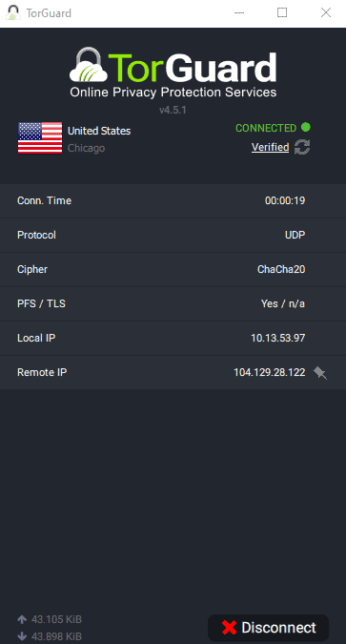This screenshot has height=644, width=346.
Task: Minimize the TorGuard window
Action: tap(239, 13)
